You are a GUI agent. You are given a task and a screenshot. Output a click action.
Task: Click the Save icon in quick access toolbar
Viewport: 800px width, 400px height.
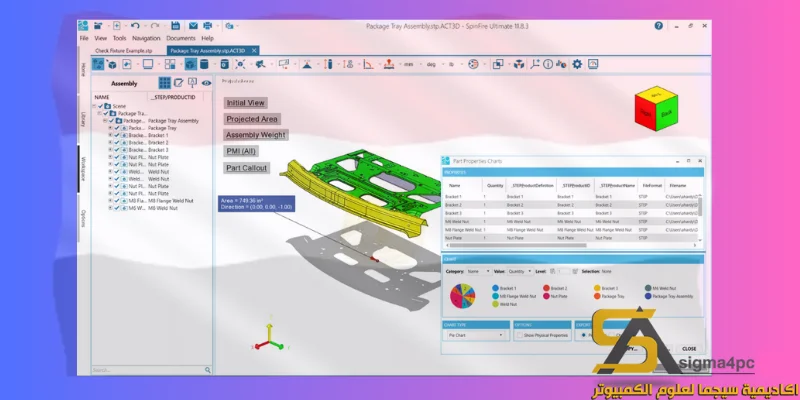click(x=175, y=26)
